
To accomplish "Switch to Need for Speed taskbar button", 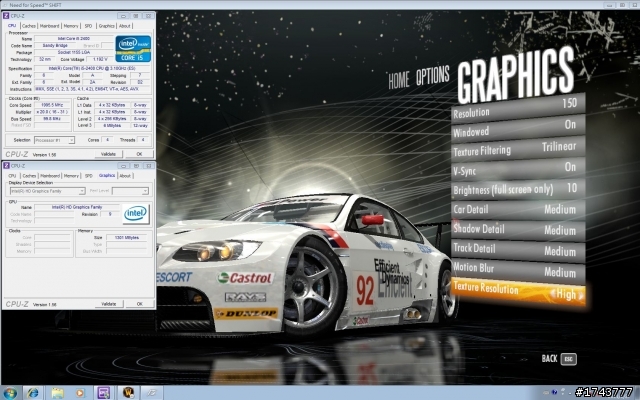I will (151, 393).
